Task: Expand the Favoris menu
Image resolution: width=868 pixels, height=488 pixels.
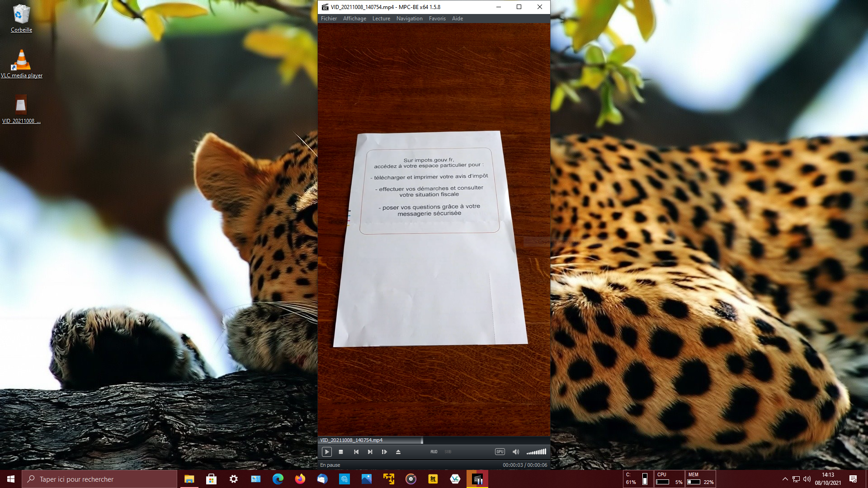Action: click(437, 19)
